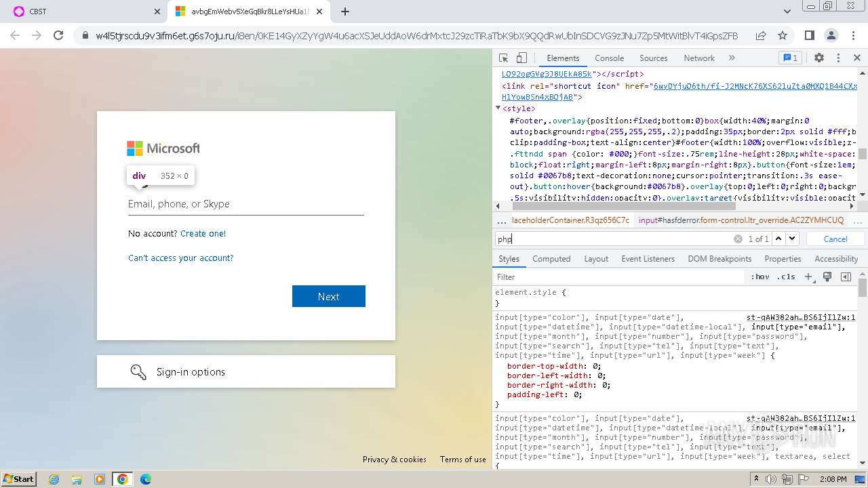This screenshot has height=488, width=868.
Task: Select the placeholderContainer breadcrumb item
Action: 570,220
